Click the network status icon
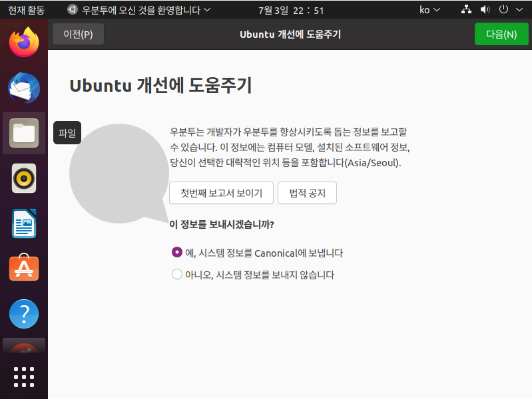The image size is (532, 399). [466, 9]
